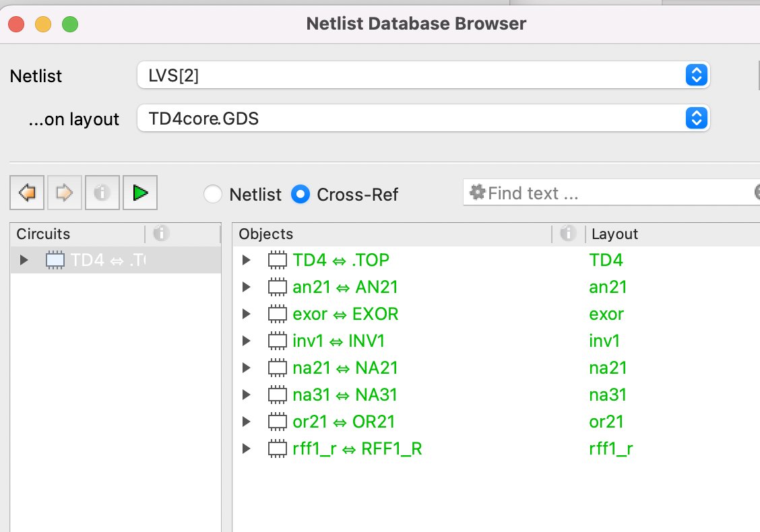Expand the TD4 circuit in the Circuits panel

coord(24,260)
